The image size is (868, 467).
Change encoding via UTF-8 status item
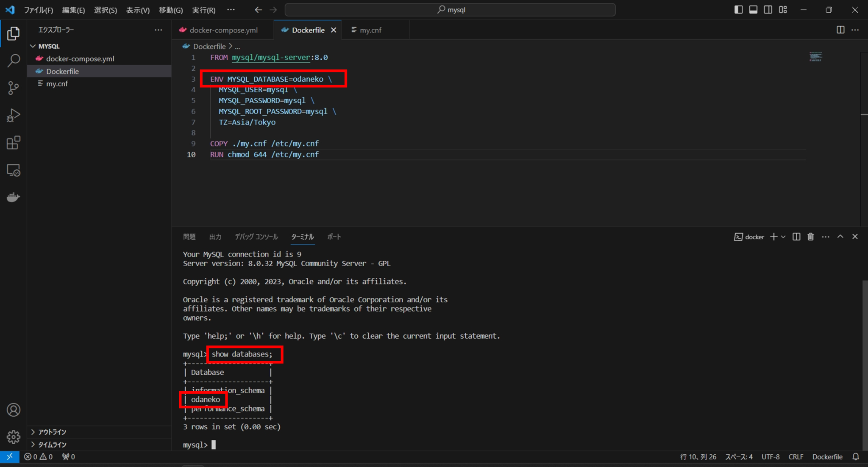[771, 457]
